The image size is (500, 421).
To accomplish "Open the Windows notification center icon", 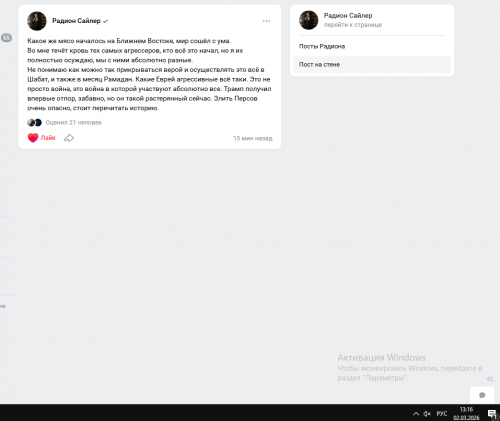I will pos(492,414).
